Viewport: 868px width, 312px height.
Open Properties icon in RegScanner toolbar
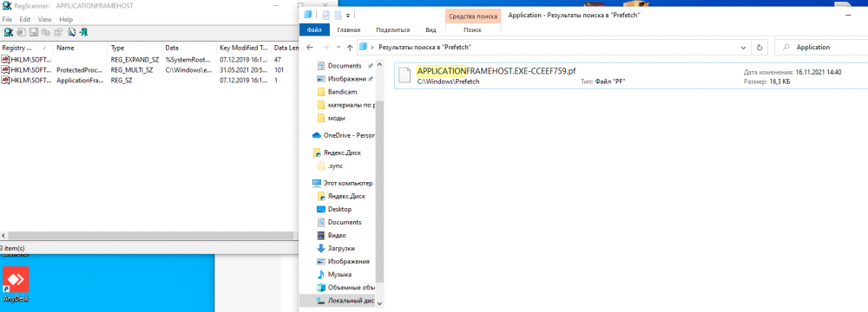[59, 32]
